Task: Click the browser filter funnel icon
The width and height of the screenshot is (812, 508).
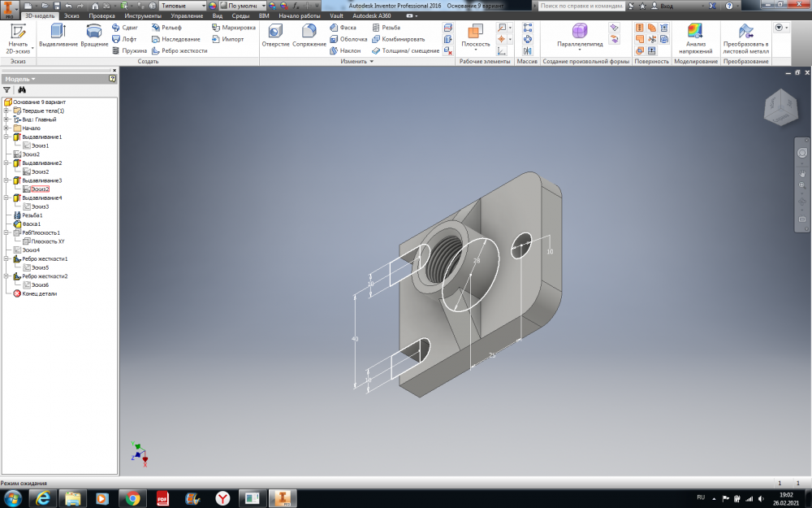Action: 7,90
